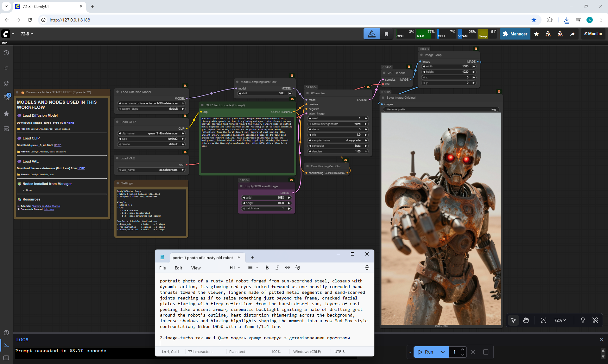Increase the batch count stepper
608x364 pixels.
(x=463, y=349)
